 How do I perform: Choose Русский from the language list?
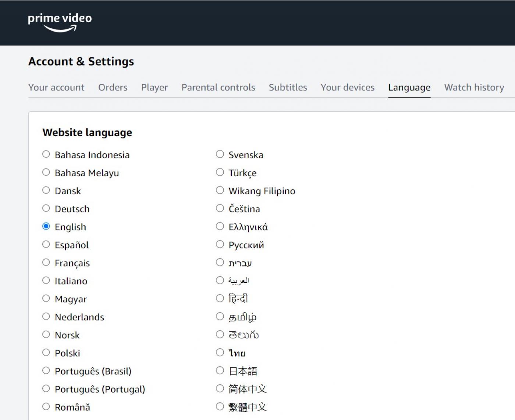(220, 244)
